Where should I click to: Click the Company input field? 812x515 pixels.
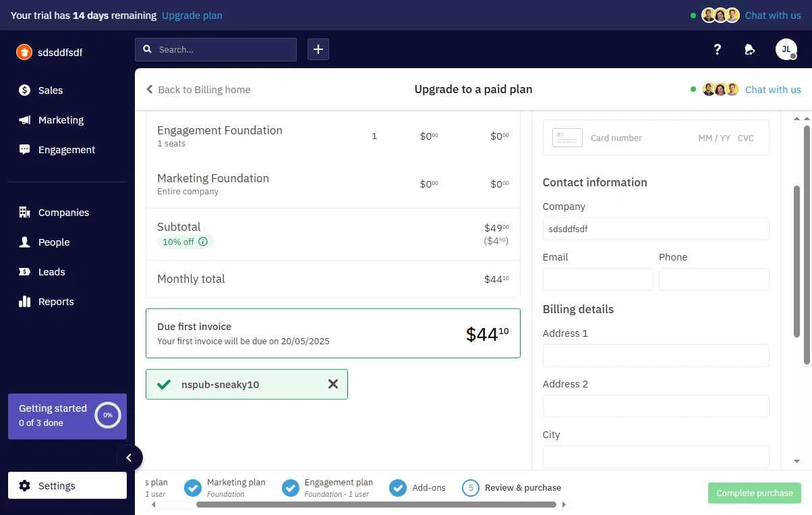pos(656,229)
